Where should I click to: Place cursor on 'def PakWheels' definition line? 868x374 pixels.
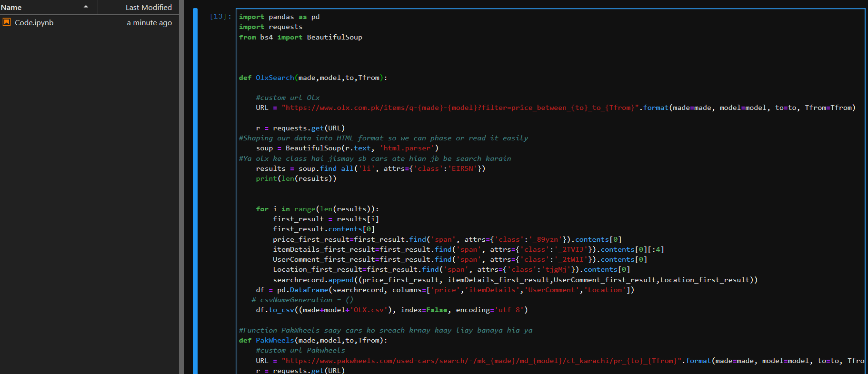pyautogui.click(x=313, y=340)
